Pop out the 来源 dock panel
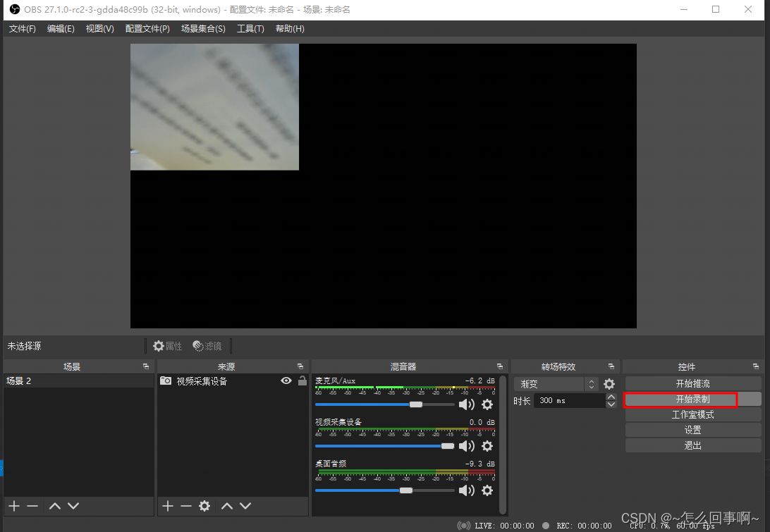Image resolution: width=770 pixels, height=532 pixels. pos(300,366)
